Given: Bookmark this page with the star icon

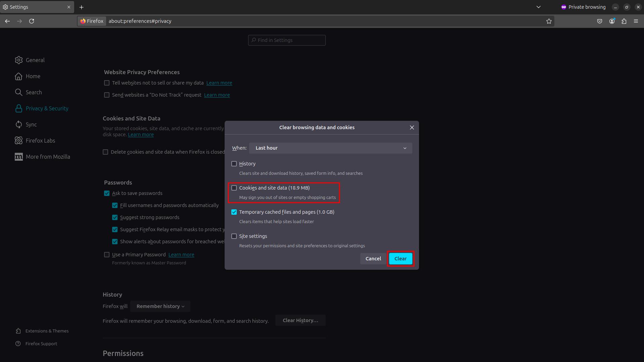Looking at the screenshot, I should pyautogui.click(x=549, y=21).
